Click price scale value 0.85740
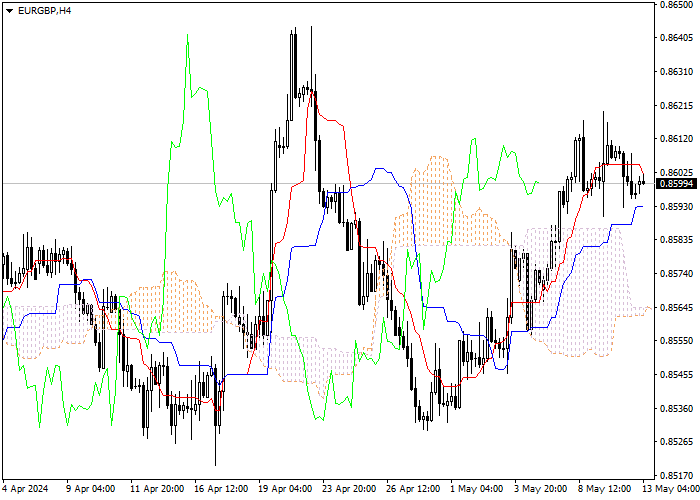 click(676, 273)
